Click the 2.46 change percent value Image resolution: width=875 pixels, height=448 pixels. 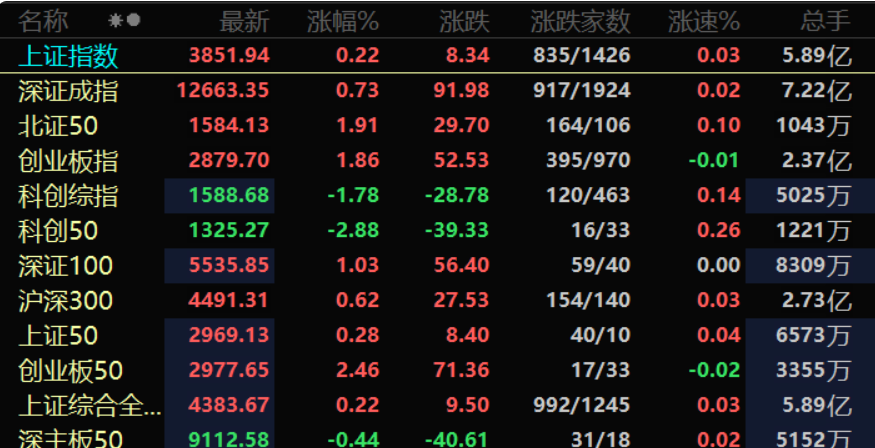[358, 370]
